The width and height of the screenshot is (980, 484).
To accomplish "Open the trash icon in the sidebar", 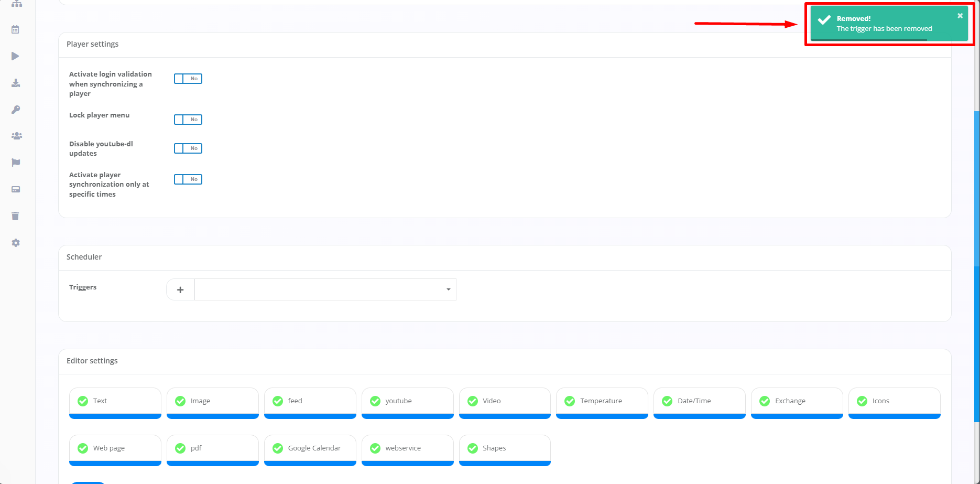I will (x=16, y=216).
